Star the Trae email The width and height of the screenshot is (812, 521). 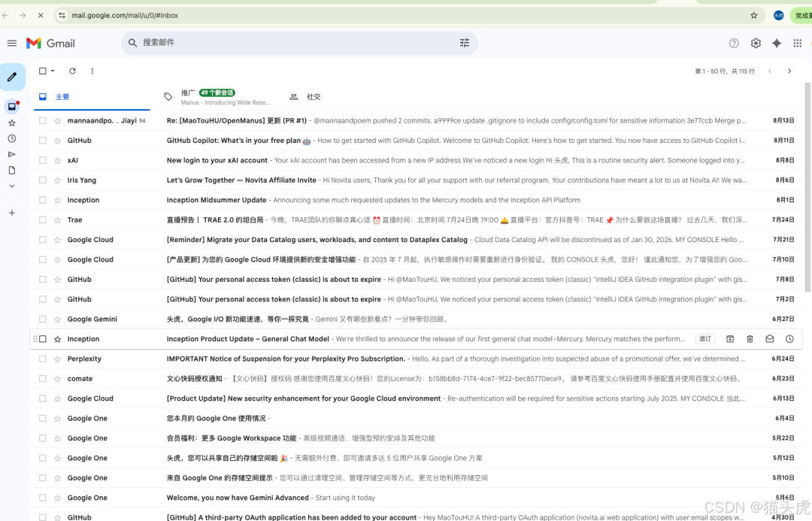(57, 220)
